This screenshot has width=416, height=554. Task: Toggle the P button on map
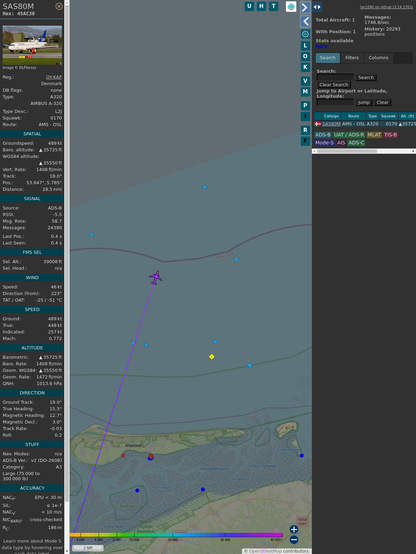305,105
